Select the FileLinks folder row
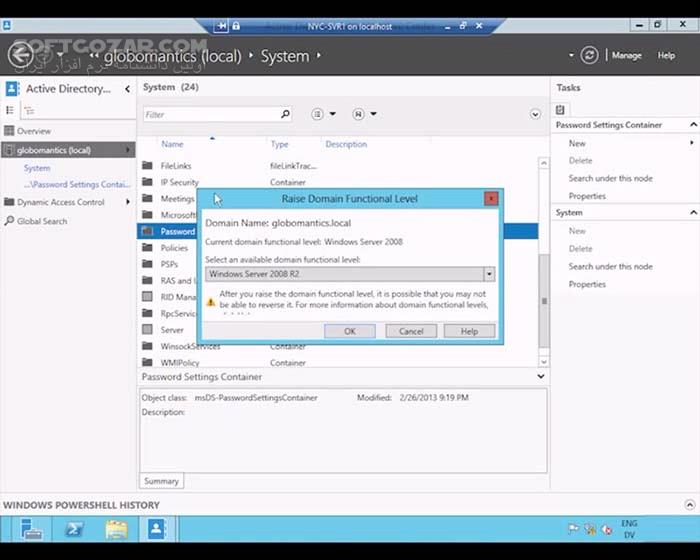700x560 pixels. click(338, 166)
